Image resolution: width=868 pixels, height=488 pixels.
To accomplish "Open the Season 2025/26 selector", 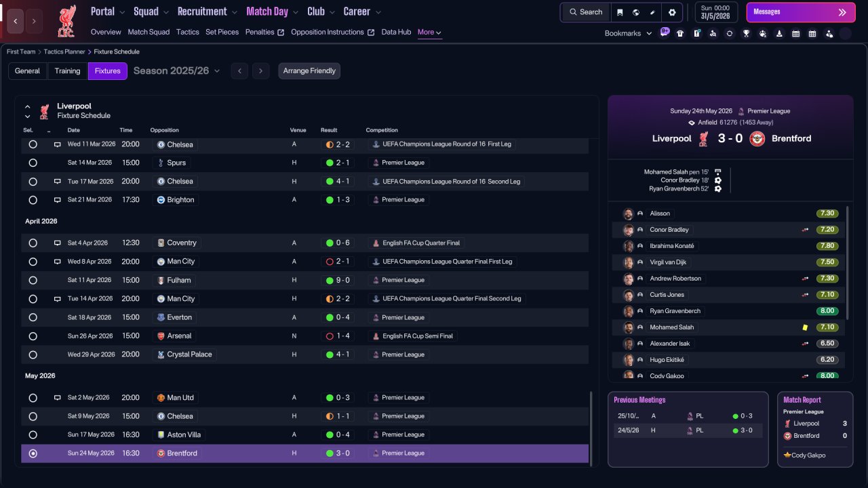I will (x=176, y=70).
